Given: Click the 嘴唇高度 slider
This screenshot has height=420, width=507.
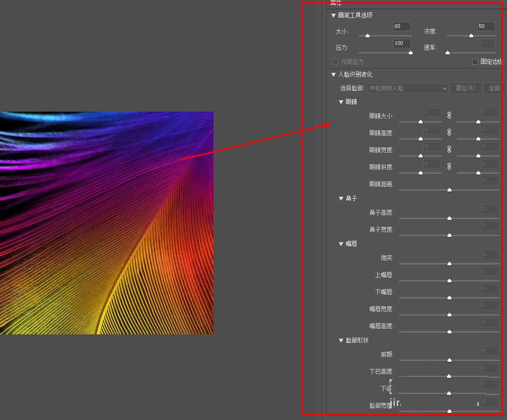Looking at the screenshot, I should coord(449,332).
